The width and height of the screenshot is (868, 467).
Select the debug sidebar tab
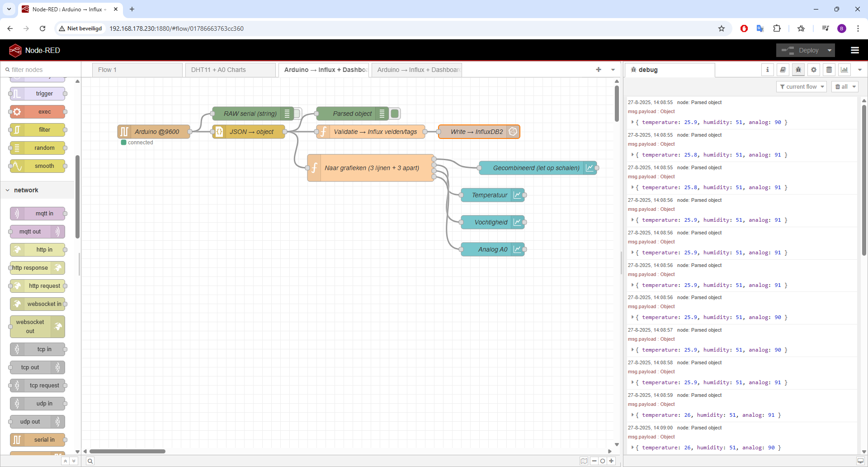pyautogui.click(x=670, y=70)
